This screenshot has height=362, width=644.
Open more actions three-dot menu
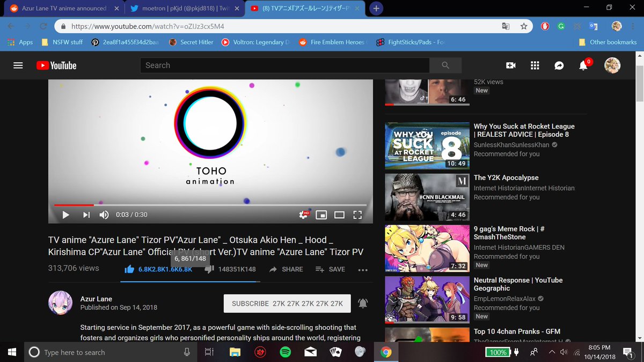pos(363,270)
